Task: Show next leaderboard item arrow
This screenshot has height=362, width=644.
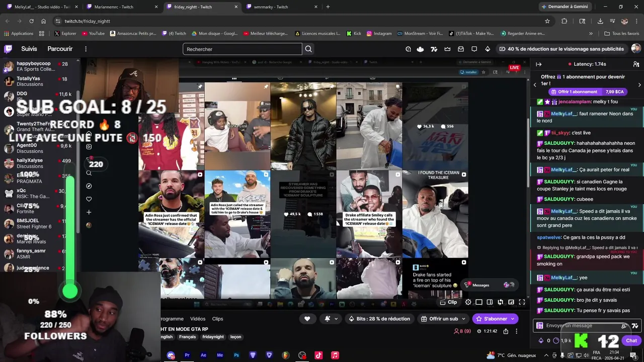Action: 639,85
